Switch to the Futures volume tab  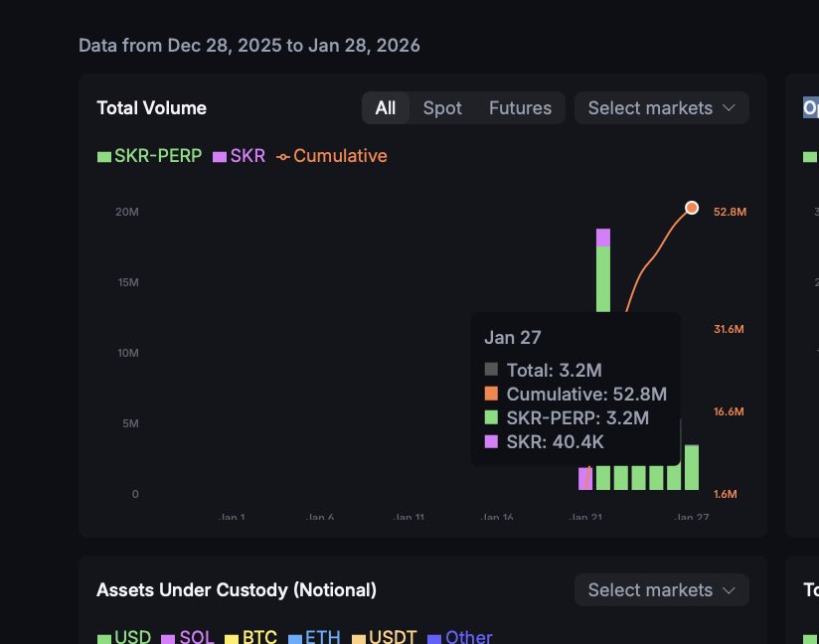coord(520,108)
